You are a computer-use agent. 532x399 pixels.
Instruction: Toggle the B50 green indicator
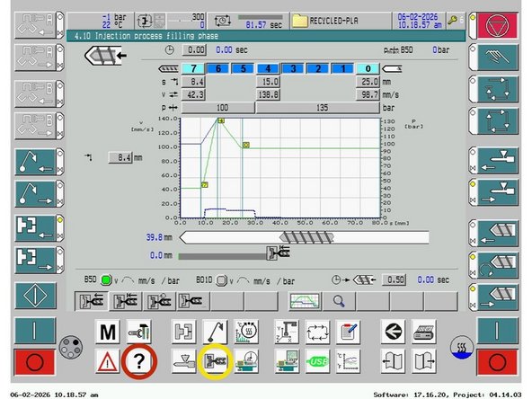pyautogui.click(x=106, y=280)
